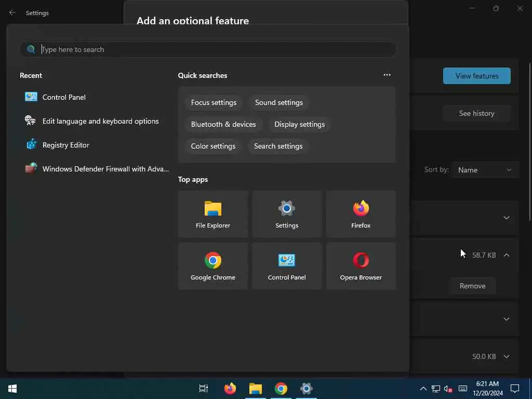Open Settings tile in Top apps

(x=287, y=214)
